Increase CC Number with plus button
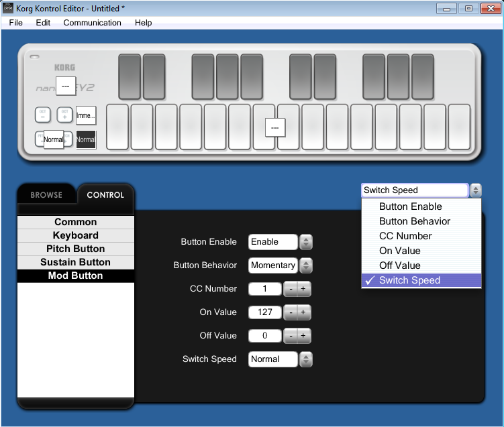This screenshot has width=504, height=427. tap(304, 289)
